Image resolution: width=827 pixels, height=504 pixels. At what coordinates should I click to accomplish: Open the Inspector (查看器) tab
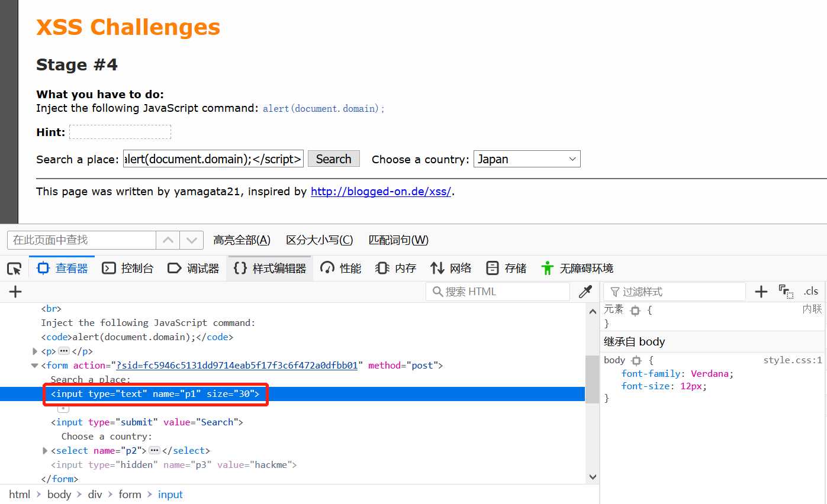62,269
